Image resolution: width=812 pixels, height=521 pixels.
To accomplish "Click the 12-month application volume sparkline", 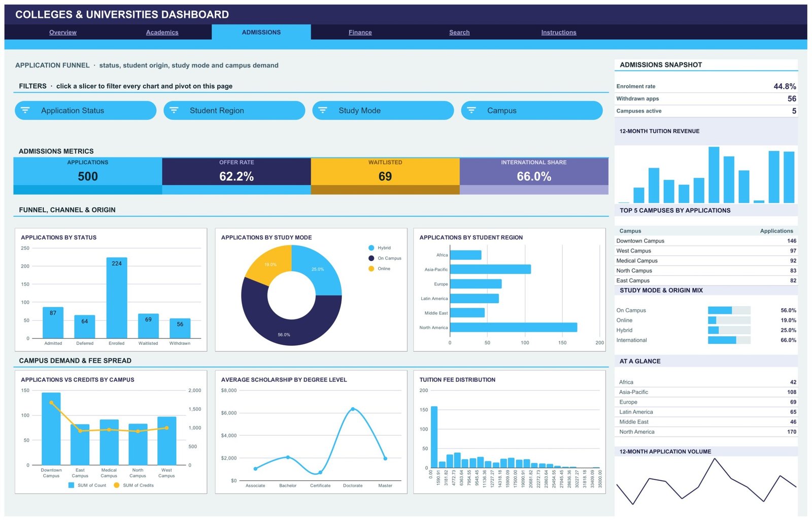I will click(706, 481).
